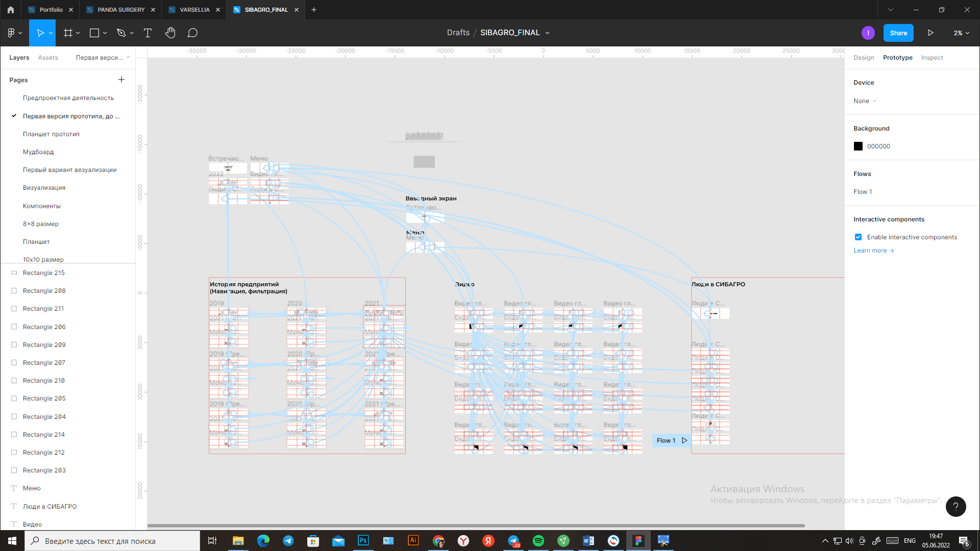Select the Text tool
Image resolution: width=980 pixels, height=551 pixels.
point(148,33)
